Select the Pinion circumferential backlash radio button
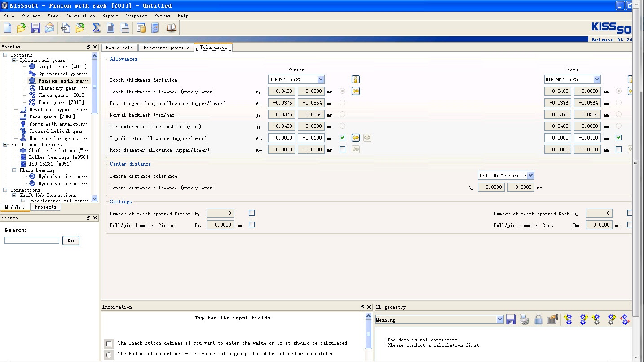 point(343,126)
